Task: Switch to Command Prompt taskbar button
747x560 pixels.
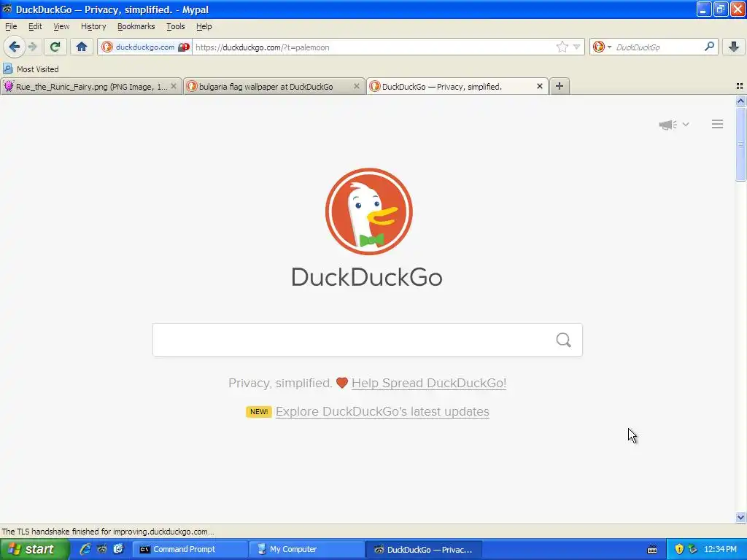Action: pyautogui.click(x=189, y=549)
